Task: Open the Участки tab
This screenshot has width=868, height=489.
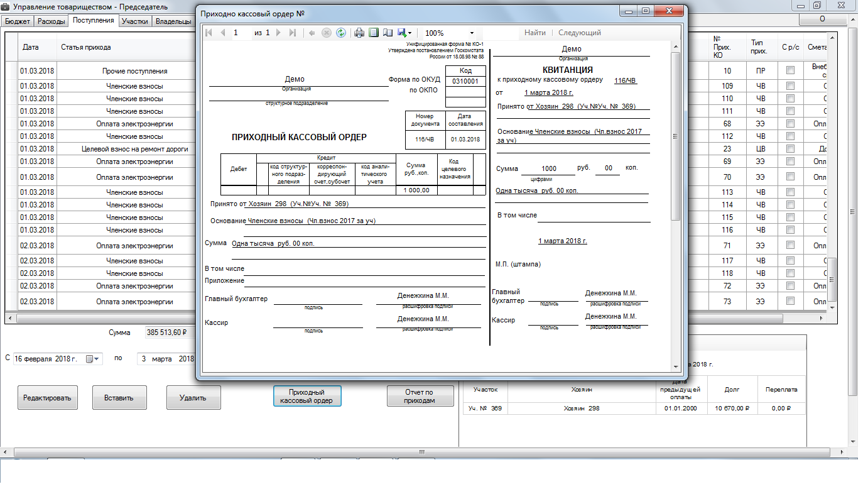Action: [134, 21]
